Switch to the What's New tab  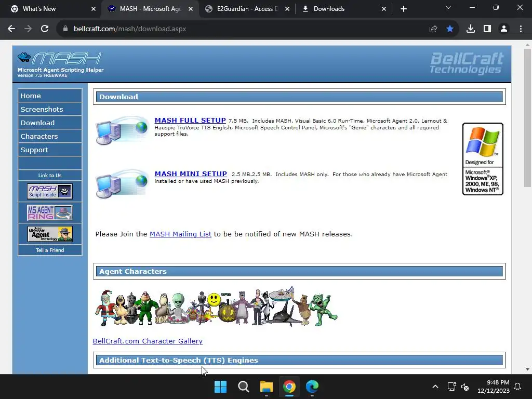tap(50, 9)
